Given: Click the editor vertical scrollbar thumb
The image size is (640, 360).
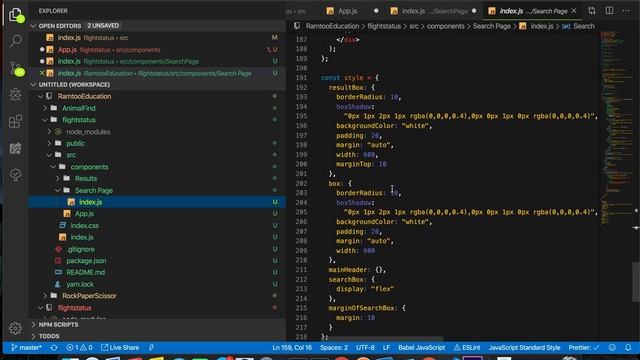Looking at the screenshot, I should [636, 282].
